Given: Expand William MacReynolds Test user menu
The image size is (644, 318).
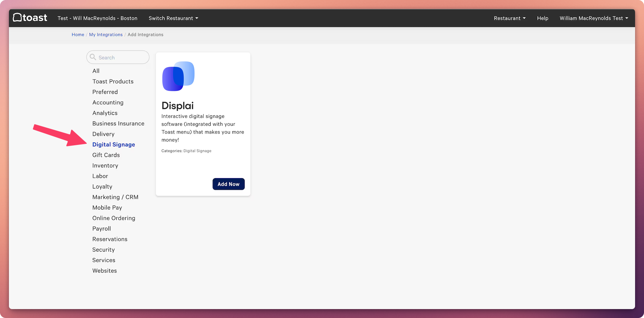Looking at the screenshot, I should [594, 18].
